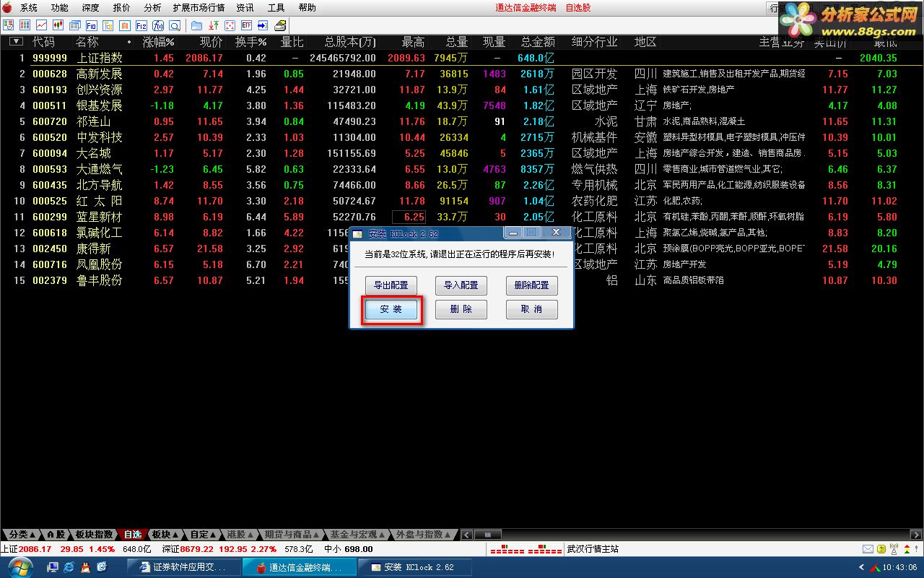Click the horizontal scrollbar left arrow
Screen dimensions: 924x578
click(466, 535)
